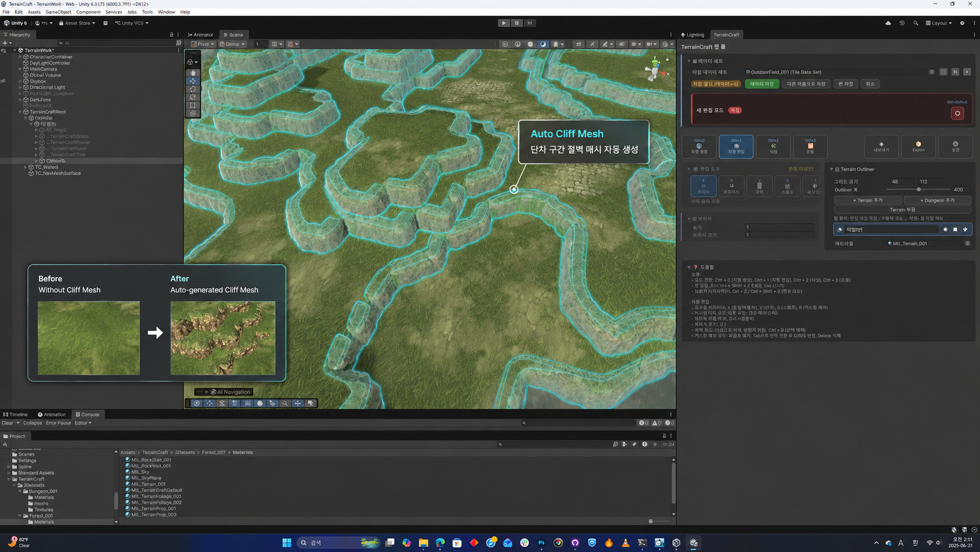Expand the CharacterContainer object in Hierarchy
The height and width of the screenshot is (552, 980).
[x=21, y=57]
